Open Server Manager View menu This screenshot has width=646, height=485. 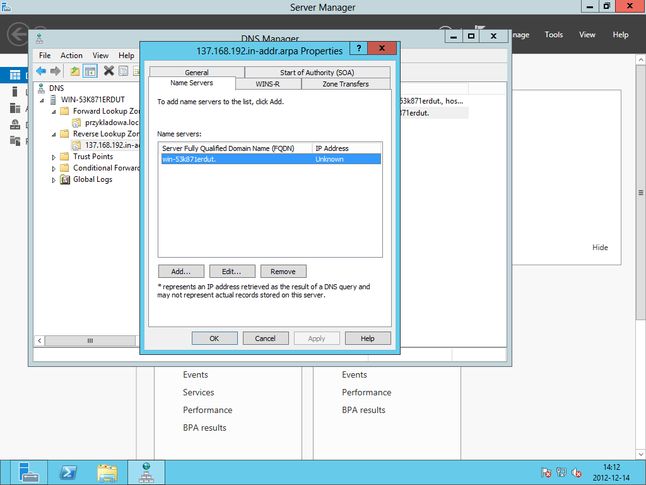(587, 35)
